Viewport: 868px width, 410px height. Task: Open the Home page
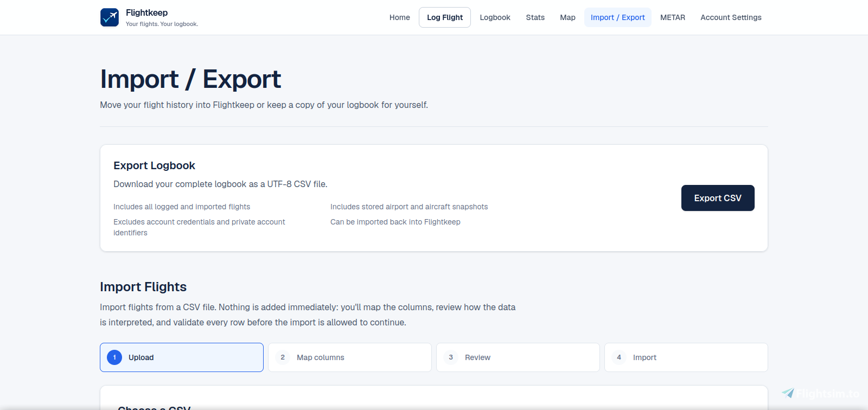pos(400,17)
